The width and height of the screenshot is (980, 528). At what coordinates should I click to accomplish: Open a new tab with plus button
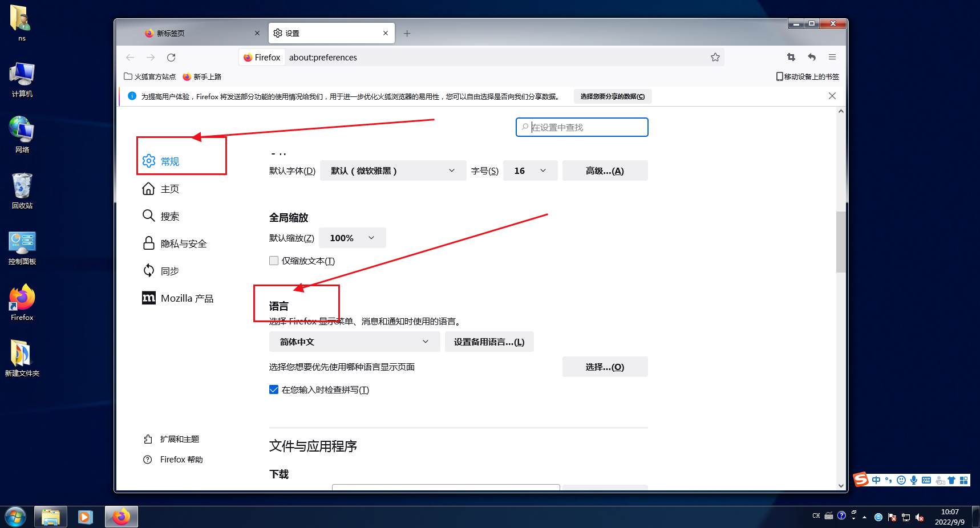point(407,33)
